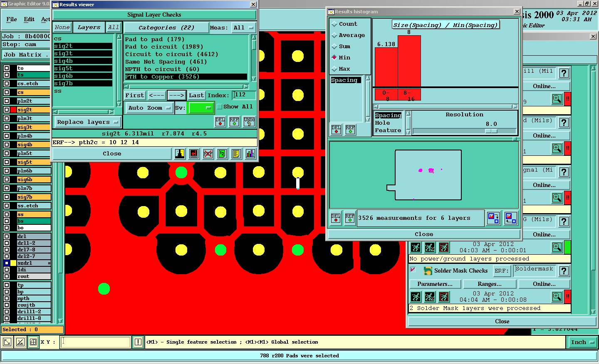
Task: Click the DEL icon in Results viewer
Action: pyautogui.click(x=220, y=122)
